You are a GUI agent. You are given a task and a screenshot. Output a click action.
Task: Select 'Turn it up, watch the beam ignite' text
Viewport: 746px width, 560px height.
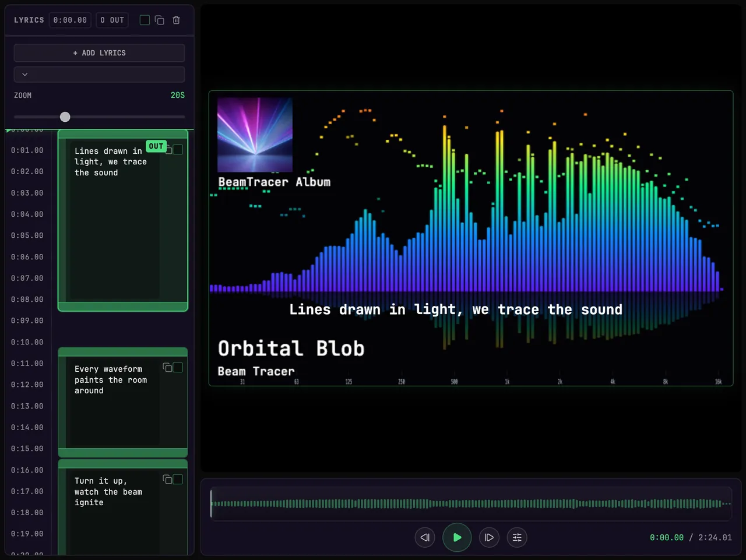tap(108, 492)
